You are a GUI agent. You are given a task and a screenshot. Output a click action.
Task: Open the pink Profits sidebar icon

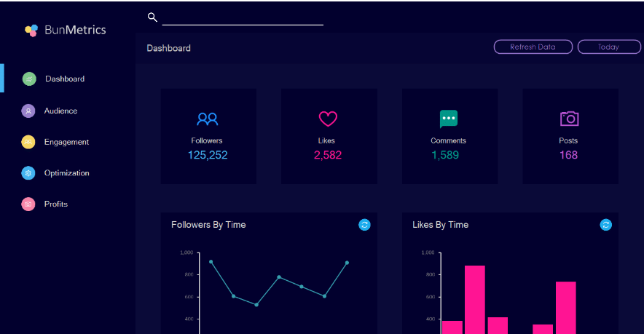point(28,204)
